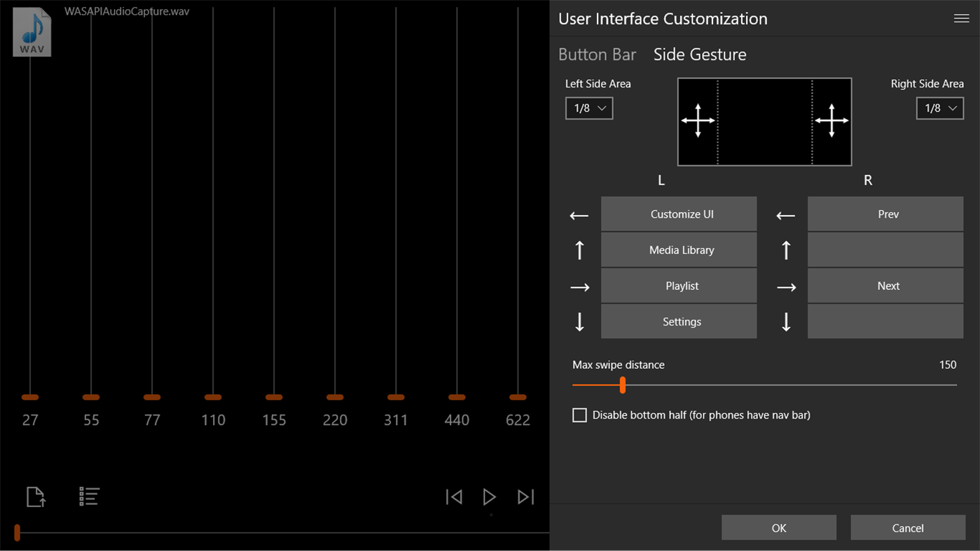The image size is (980, 551).
Task: Open the hamburger menu in the customization panel
Action: coord(961,18)
